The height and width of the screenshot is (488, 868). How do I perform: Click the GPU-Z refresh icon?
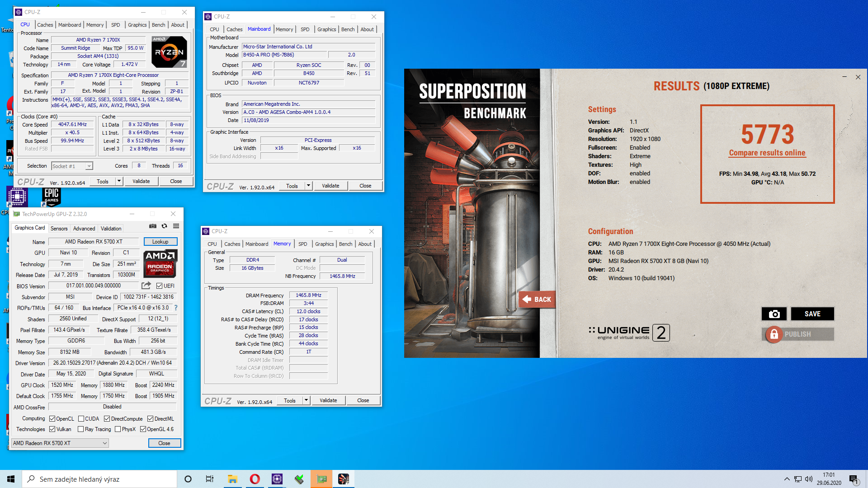coord(165,226)
